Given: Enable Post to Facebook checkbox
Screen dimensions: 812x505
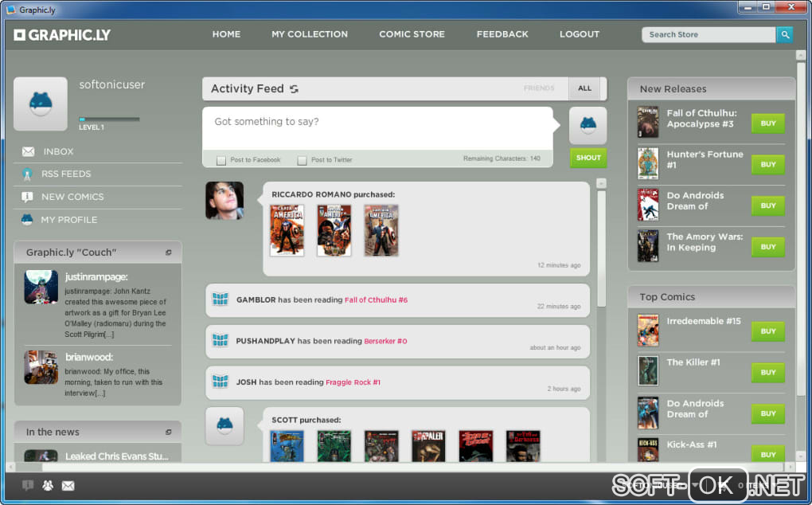Looking at the screenshot, I should pos(221,161).
